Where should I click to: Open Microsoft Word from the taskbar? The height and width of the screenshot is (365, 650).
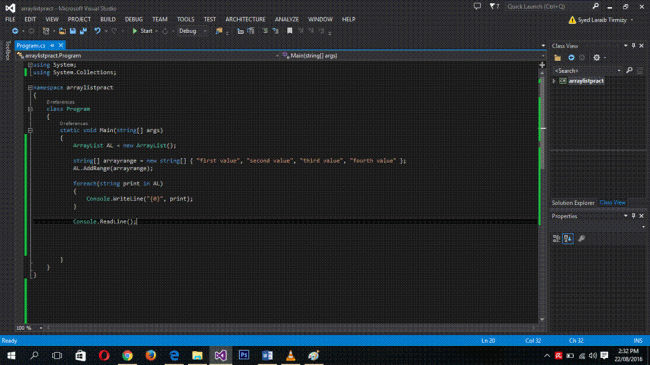coord(267,355)
